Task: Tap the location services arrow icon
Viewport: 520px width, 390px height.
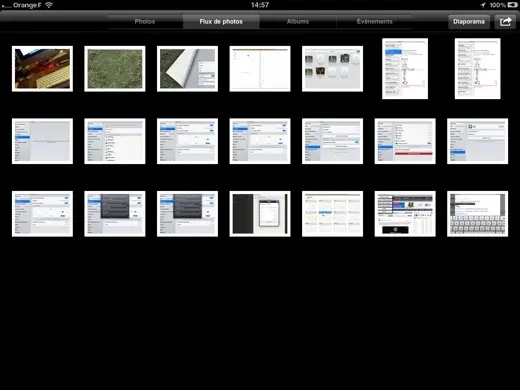Action: tap(483, 5)
